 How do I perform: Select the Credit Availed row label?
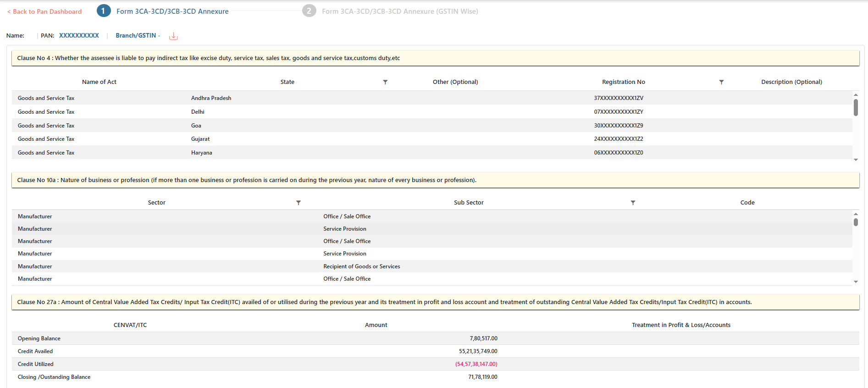coord(35,351)
